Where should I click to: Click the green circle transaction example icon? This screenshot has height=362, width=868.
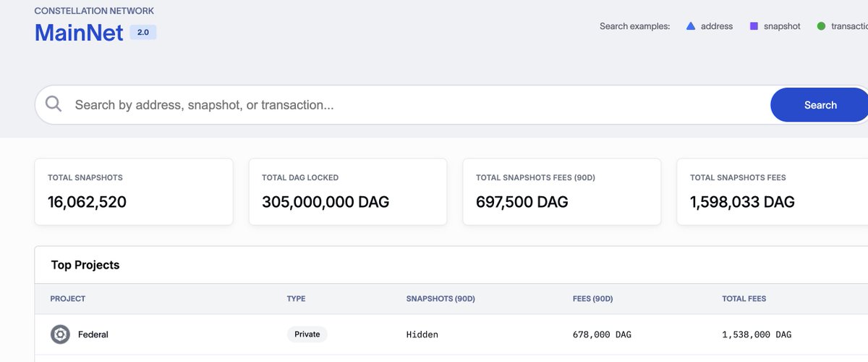[x=821, y=26]
